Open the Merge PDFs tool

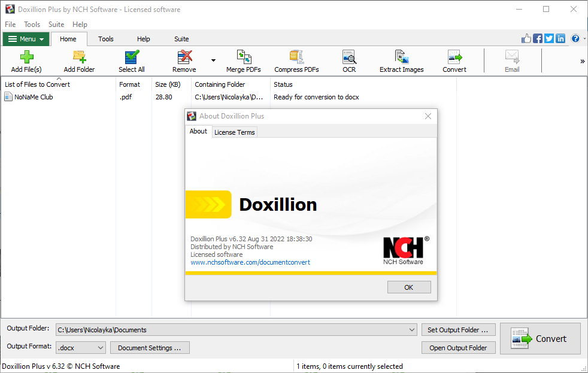pos(244,62)
